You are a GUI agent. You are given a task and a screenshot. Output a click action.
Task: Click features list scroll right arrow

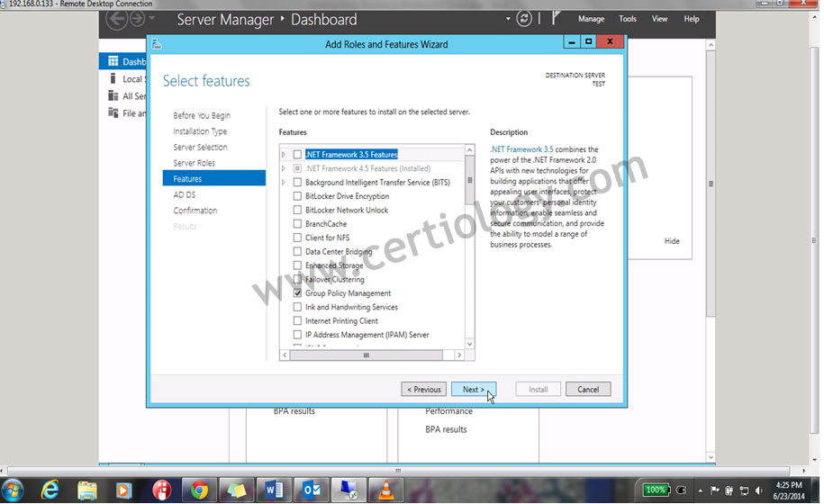459,355
